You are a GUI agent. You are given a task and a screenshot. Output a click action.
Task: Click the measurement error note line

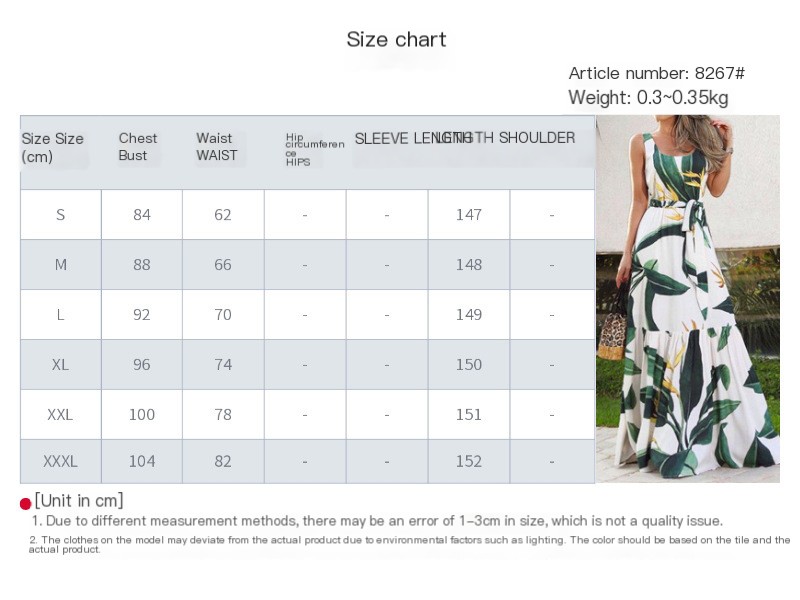[x=377, y=521]
